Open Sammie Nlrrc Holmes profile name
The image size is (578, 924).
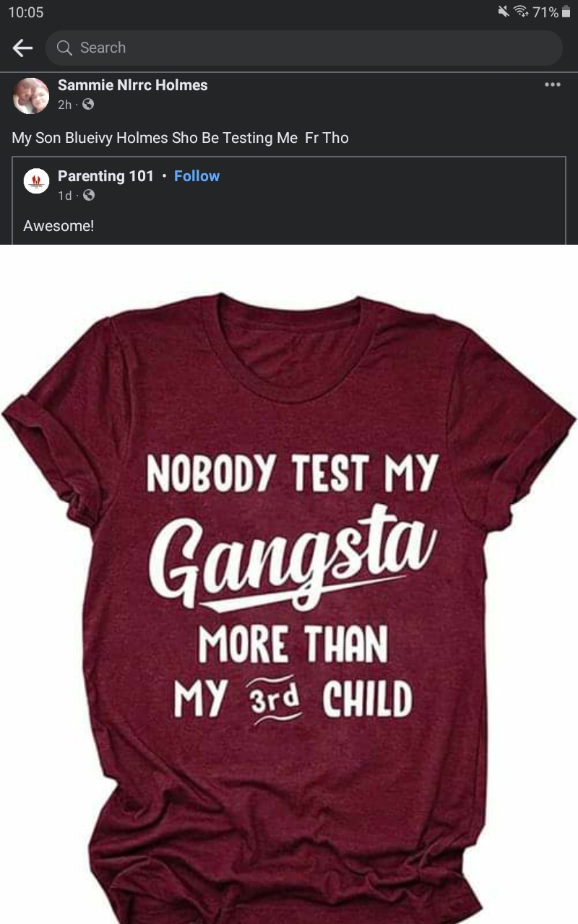pyautogui.click(x=132, y=85)
